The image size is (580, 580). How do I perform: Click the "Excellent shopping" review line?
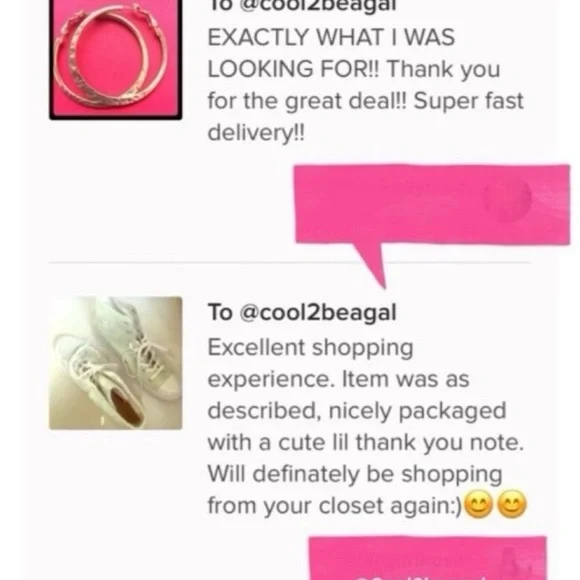pos(310,348)
